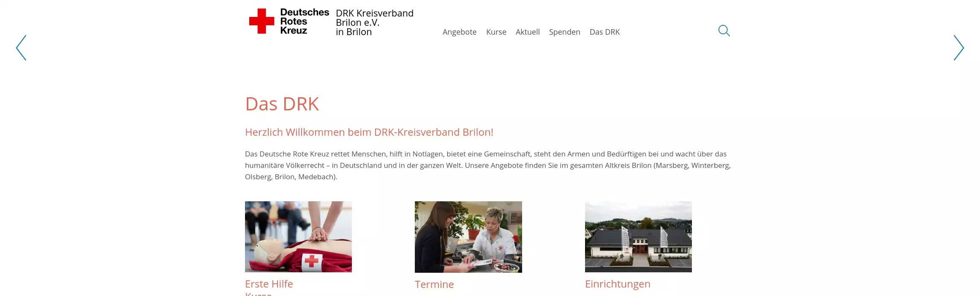Advance to next slide with right arrow
This screenshot has height=296, width=980.
[x=958, y=48]
